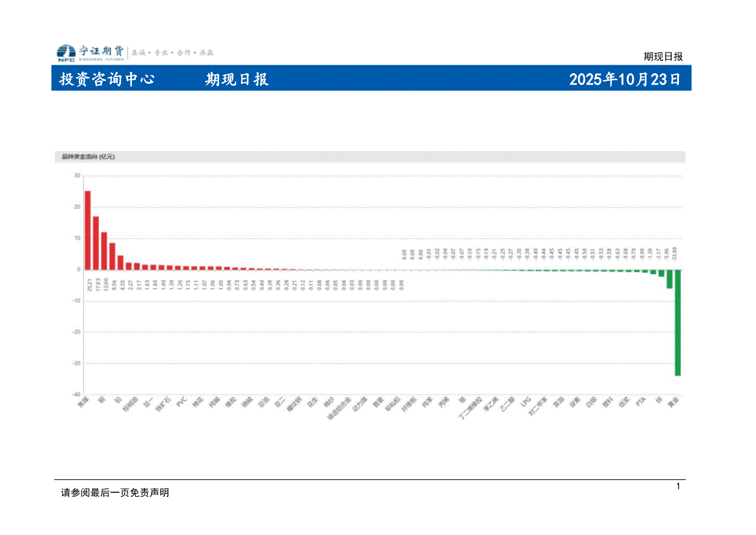Click the 期现日报 title in blue banner
Viewport: 756px width, 535px height.
(x=237, y=80)
